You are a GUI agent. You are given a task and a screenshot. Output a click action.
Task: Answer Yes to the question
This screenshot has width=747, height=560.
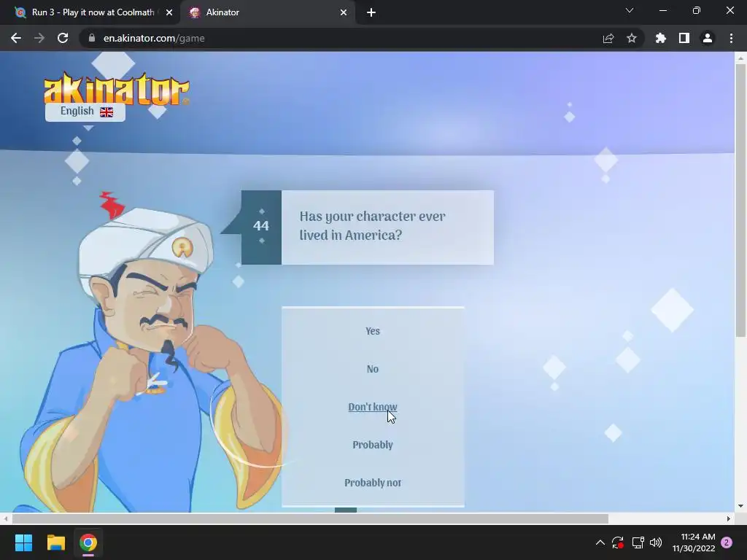(373, 331)
